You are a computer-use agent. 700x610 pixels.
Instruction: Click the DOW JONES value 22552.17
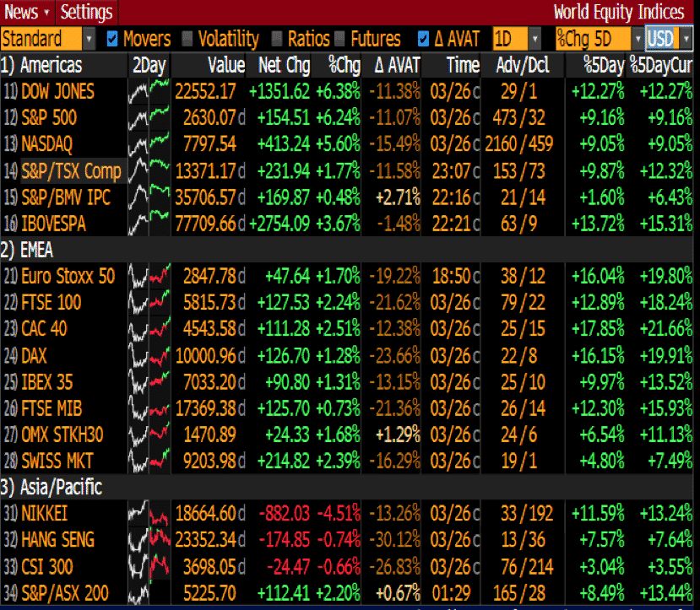pyautogui.click(x=205, y=91)
